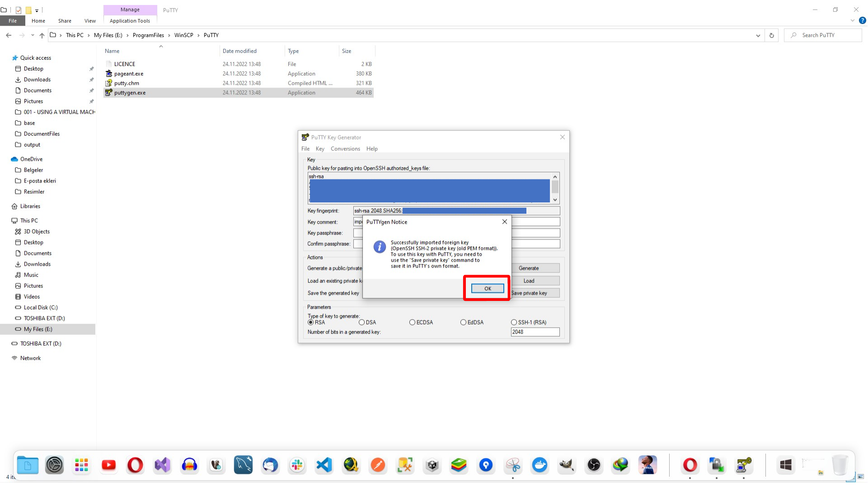Viewport: 868px width, 488px height.
Task: Click the number of bits field showing 2048
Action: click(x=535, y=332)
